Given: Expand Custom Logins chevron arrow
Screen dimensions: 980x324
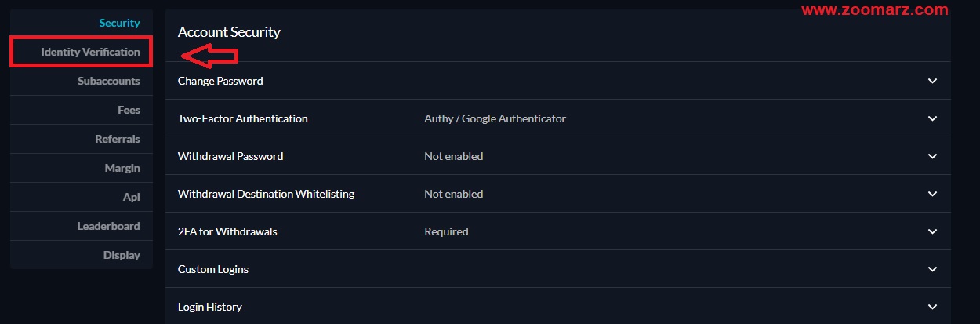Looking at the screenshot, I should click(932, 269).
